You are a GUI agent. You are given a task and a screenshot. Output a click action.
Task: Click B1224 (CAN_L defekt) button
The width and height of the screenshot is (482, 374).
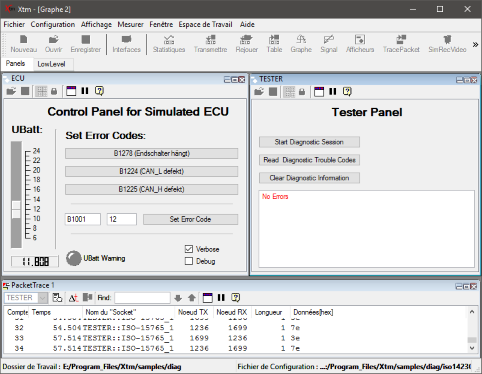point(152,171)
